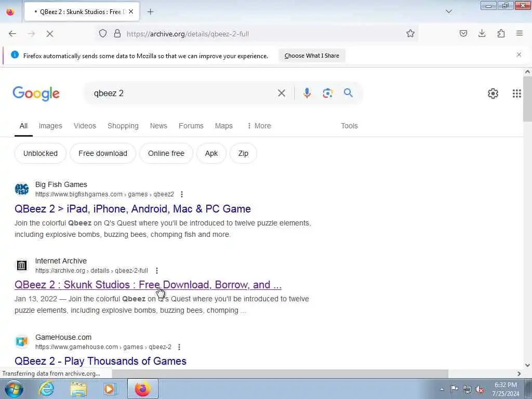Viewport: 532px width, 399px height.
Task: Open a new tab with plus button
Action: point(151,12)
